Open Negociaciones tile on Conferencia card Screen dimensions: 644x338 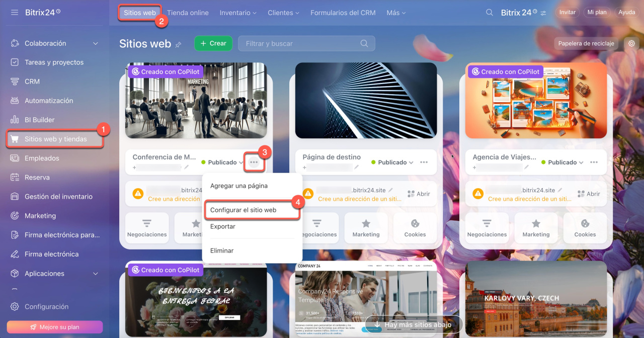coord(147,228)
